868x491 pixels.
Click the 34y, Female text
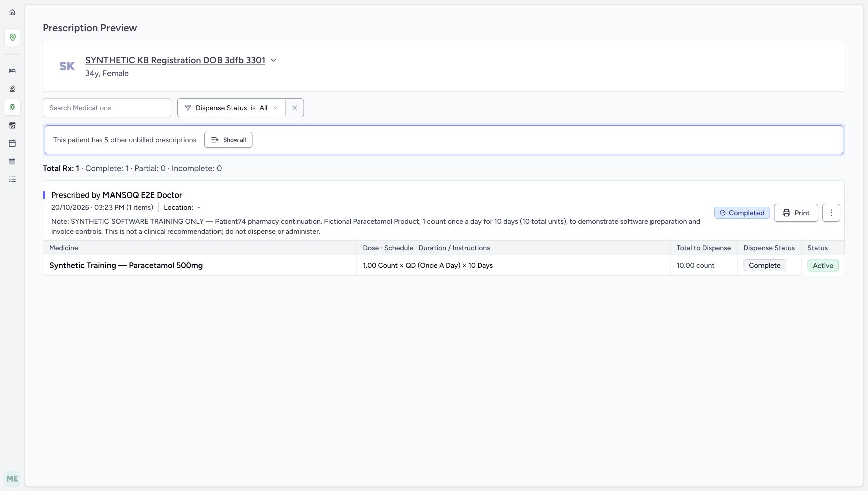click(x=107, y=73)
